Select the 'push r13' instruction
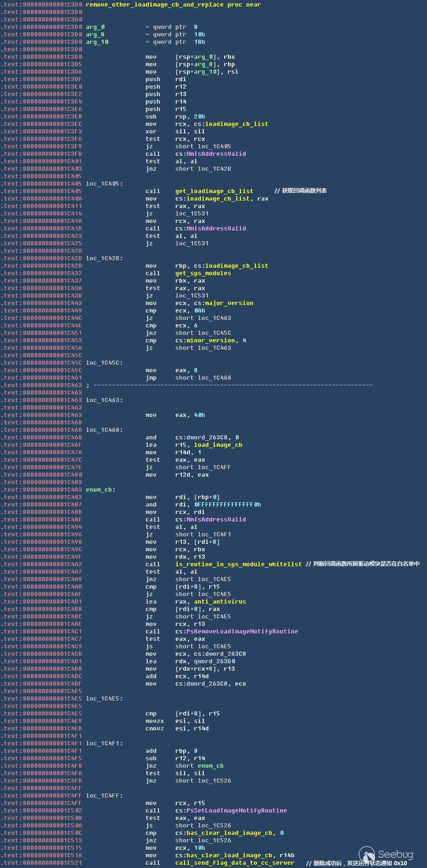This screenshot has height=868, width=427. pyautogui.click(x=166, y=94)
